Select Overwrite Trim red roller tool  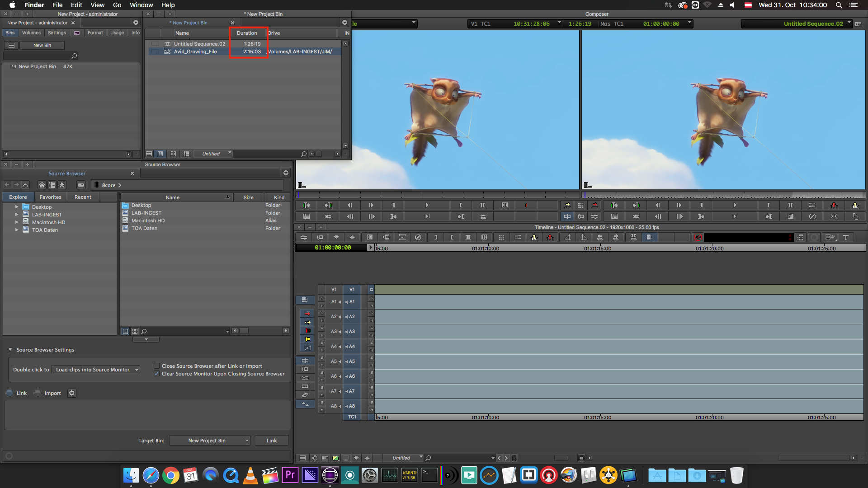307,331
